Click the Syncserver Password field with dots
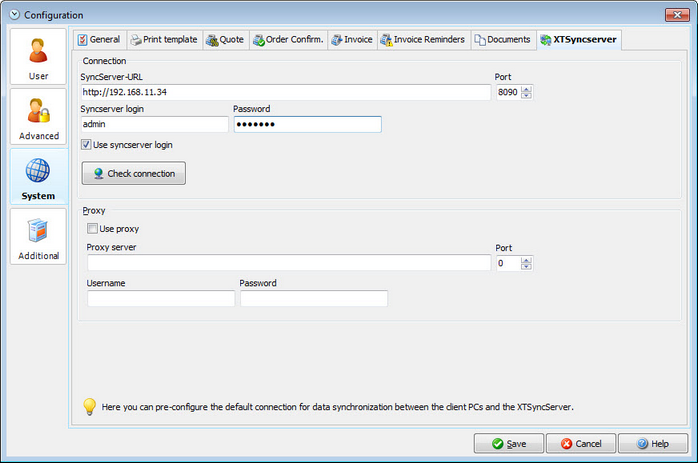Viewport: 698px width, 463px height. click(x=308, y=124)
